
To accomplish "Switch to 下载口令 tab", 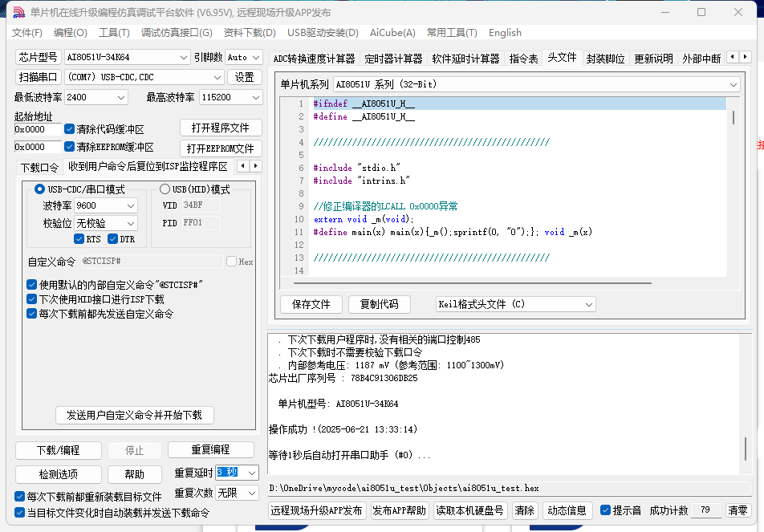I will pyautogui.click(x=39, y=168).
